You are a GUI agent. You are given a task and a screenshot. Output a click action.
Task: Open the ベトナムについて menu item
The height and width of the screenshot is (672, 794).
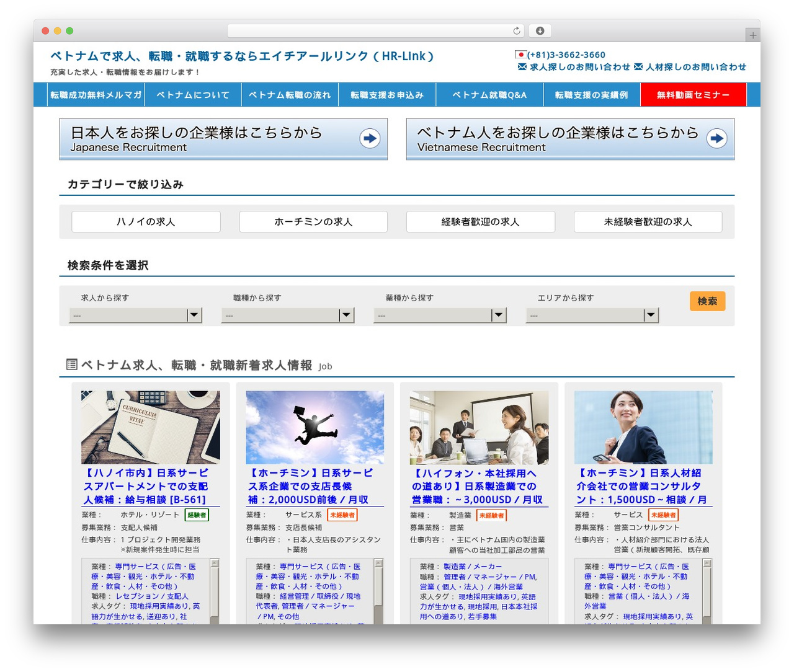193,95
